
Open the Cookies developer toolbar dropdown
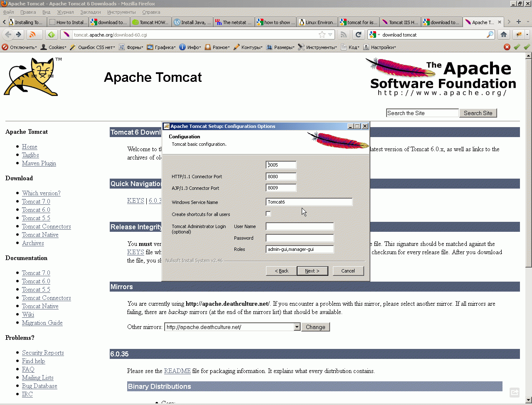click(53, 47)
